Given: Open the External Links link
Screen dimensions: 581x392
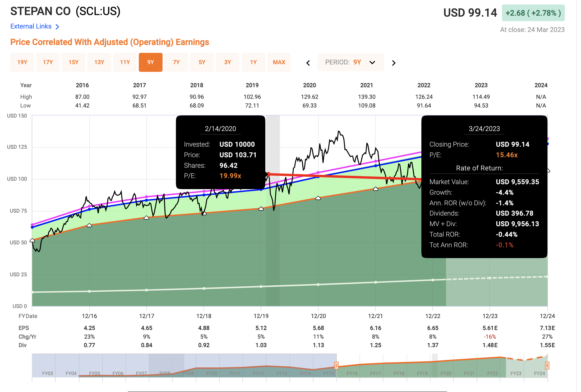Looking at the screenshot, I should click(x=31, y=26).
